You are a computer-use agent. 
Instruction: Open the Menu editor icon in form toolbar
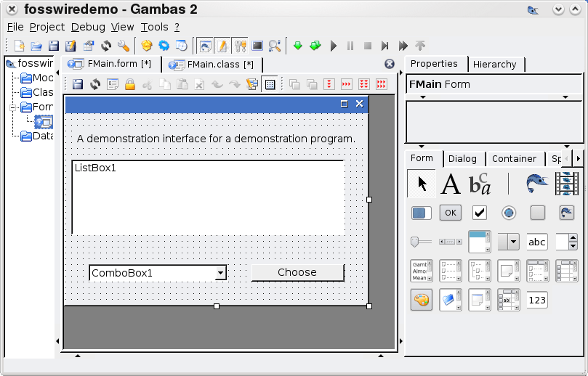[x=252, y=84]
